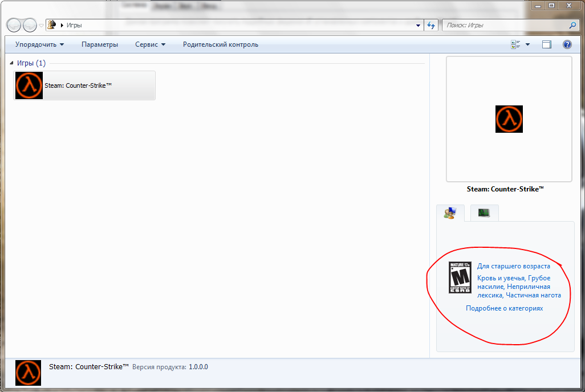Viewport: 585px width, 392px height.
Task: Open the recent pages dropdown arrow
Action: 41,26
